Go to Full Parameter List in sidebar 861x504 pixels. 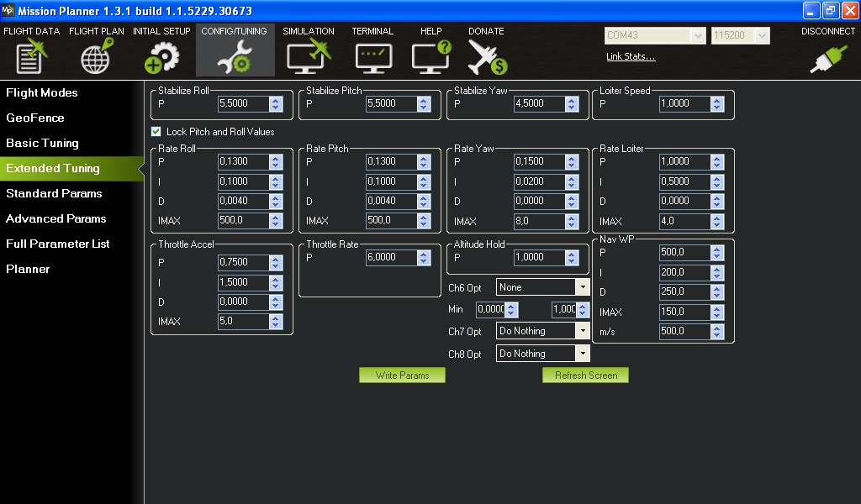pos(58,244)
